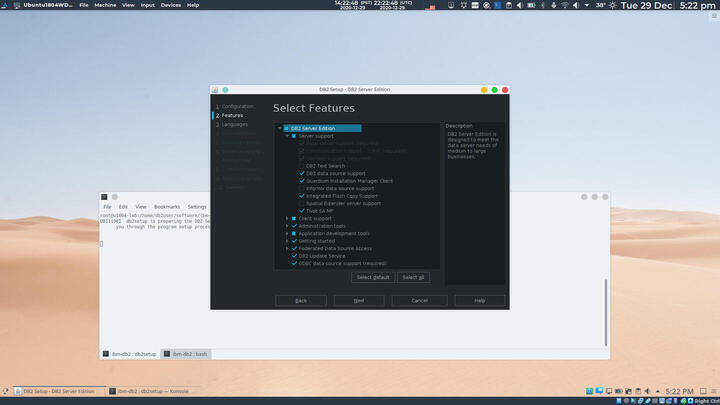Click Konsole vertical scrollbar
Viewport: 720px width, 405px height.
coord(606,312)
